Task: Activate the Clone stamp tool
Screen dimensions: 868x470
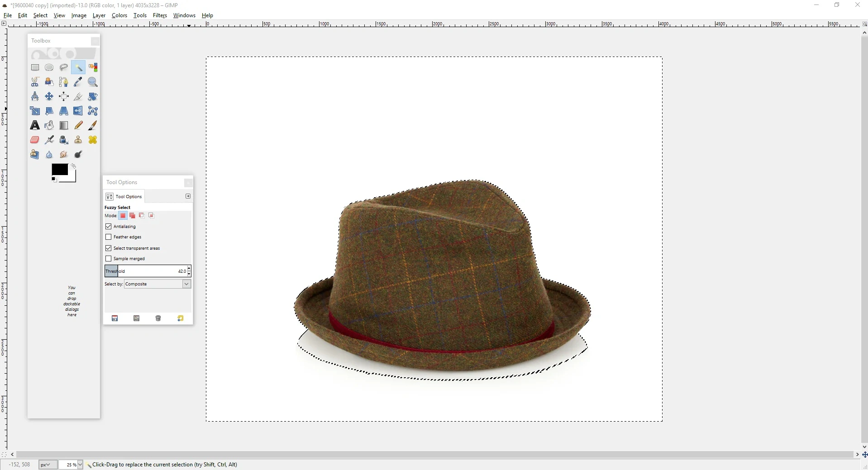Action: (x=78, y=140)
